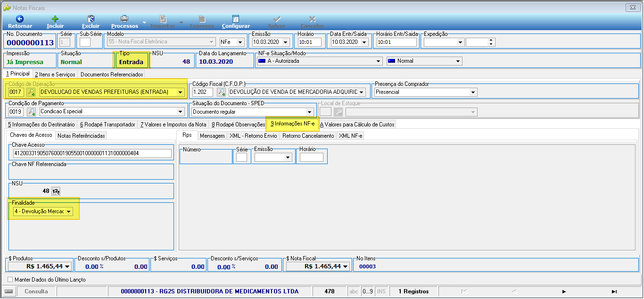The image size is (644, 299).
Task: Click the Consulta status bar button
Action: click(x=36, y=291)
